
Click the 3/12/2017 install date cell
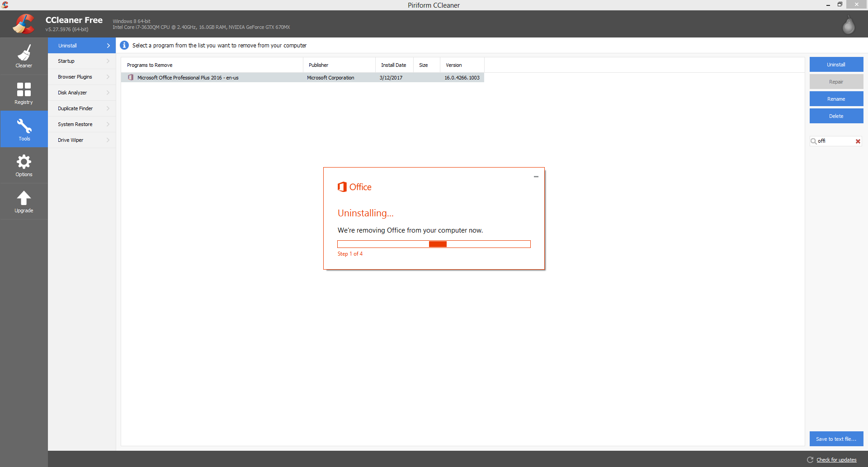[391, 78]
